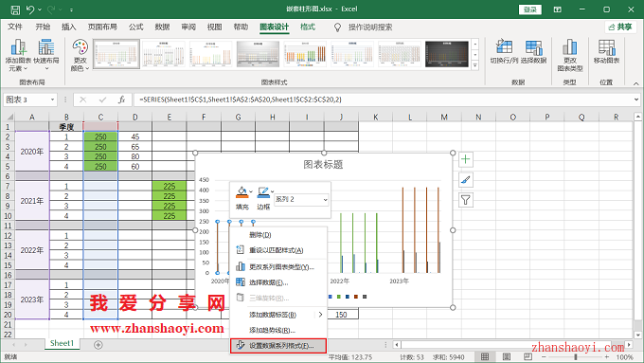Choose Reset to Match Style (重设以匹配样式)
The height and width of the screenshot is (363, 644).
tap(278, 250)
